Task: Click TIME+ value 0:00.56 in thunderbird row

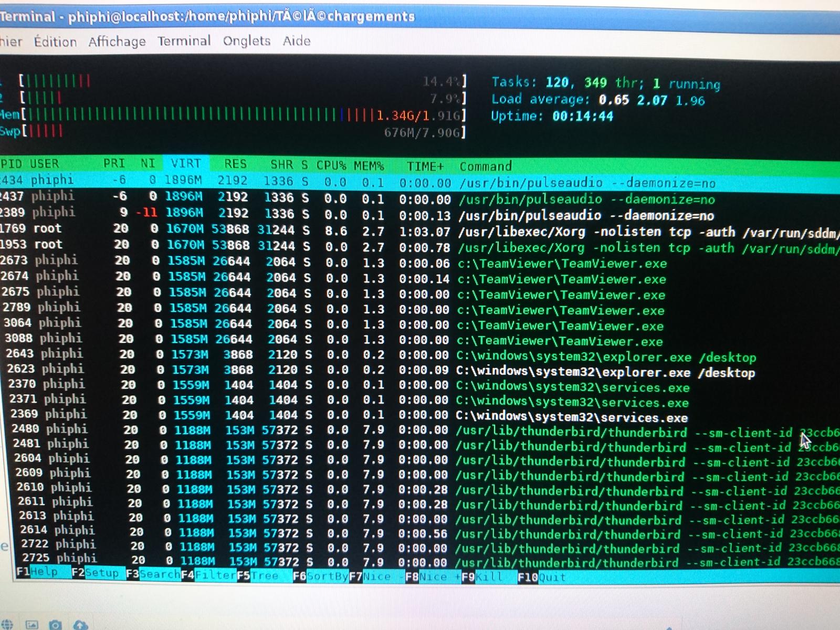Action: click(423, 533)
